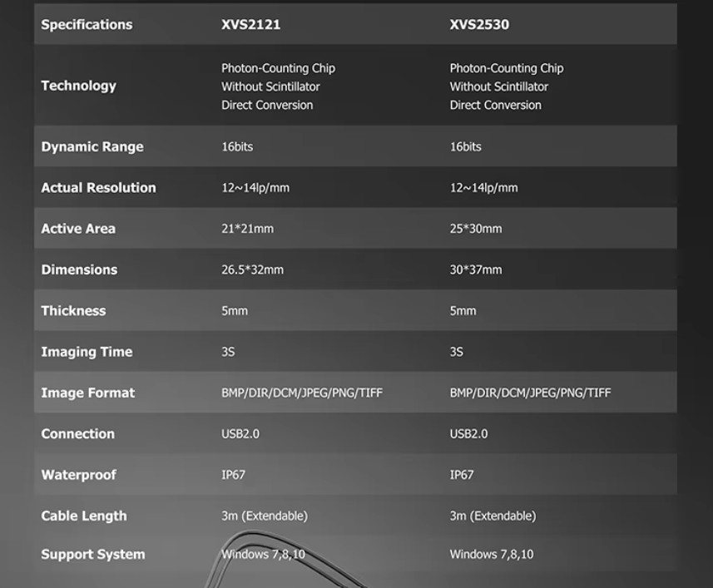713x588 pixels.
Task: Click XVS2121 Photon-Counting Chip text
Action: coord(278,68)
